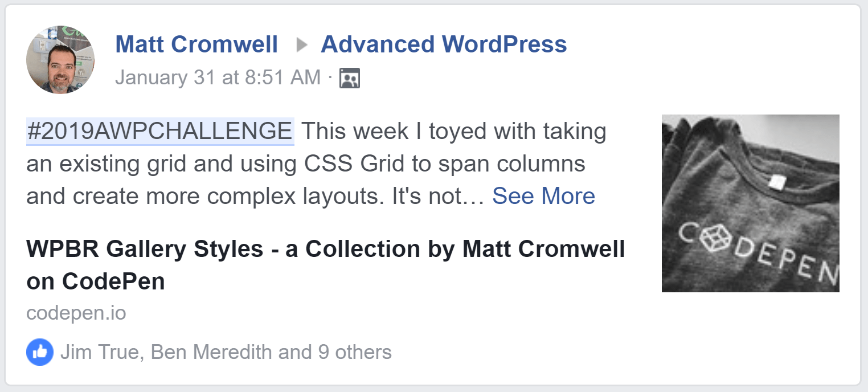
Task: Select the highlighted hashtag text in the post
Action: (160, 130)
